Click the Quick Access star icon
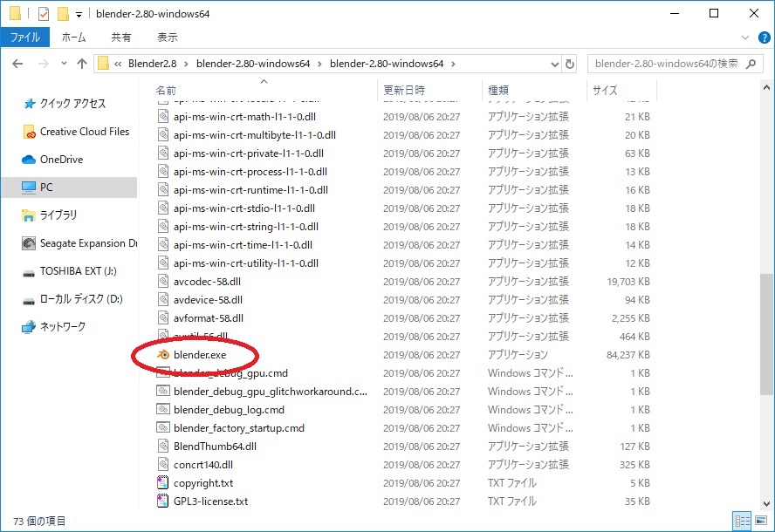The height and width of the screenshot is (532, 775). (x=30, y=103)
